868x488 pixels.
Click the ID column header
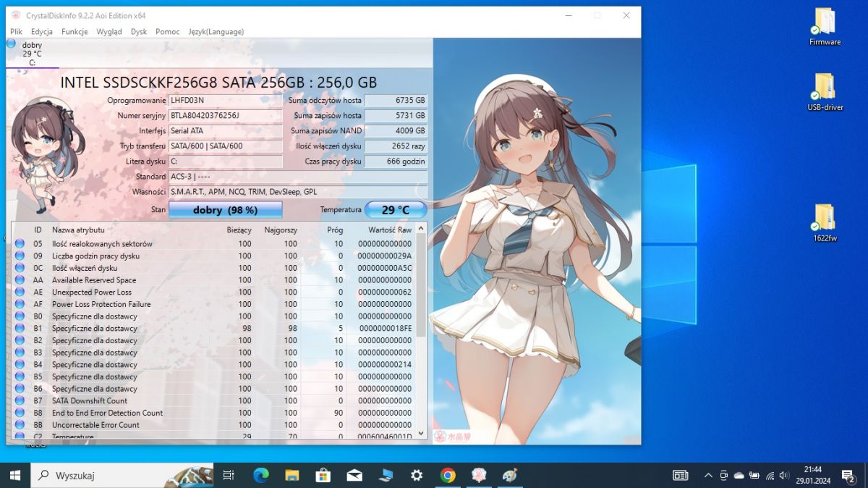[38, 230]
